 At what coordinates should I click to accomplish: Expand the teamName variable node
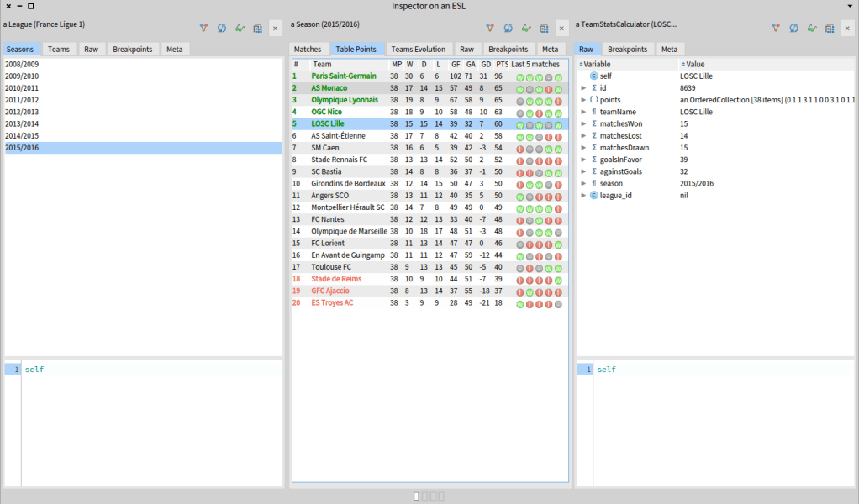click(584, 112)
